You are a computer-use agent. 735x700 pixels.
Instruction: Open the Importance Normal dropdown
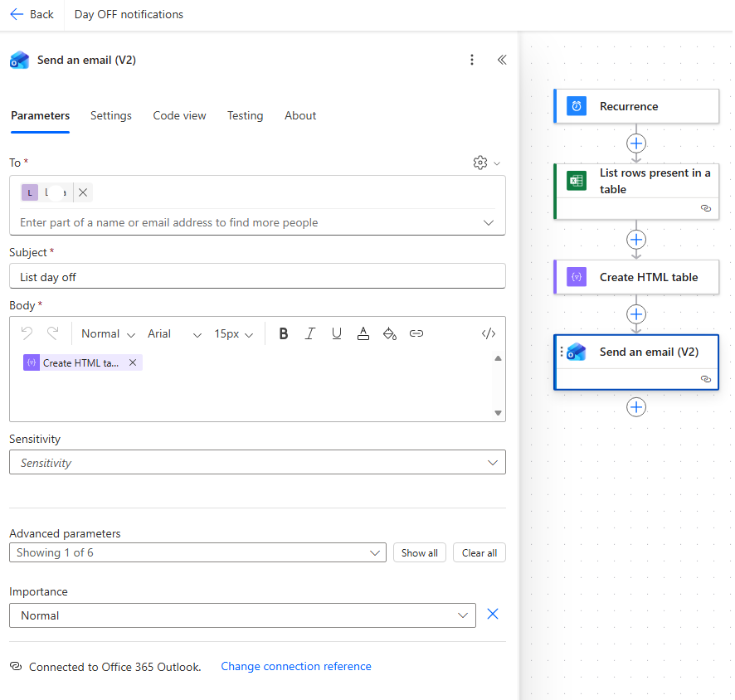[242, 615]
